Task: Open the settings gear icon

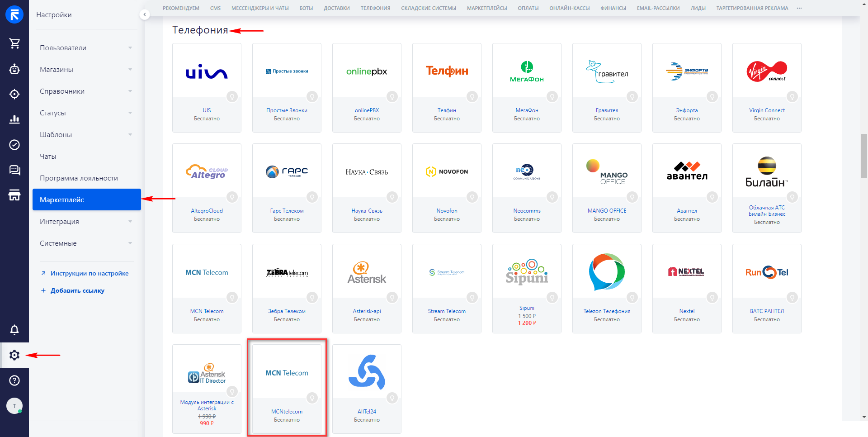Action: (x=14, y=355)
